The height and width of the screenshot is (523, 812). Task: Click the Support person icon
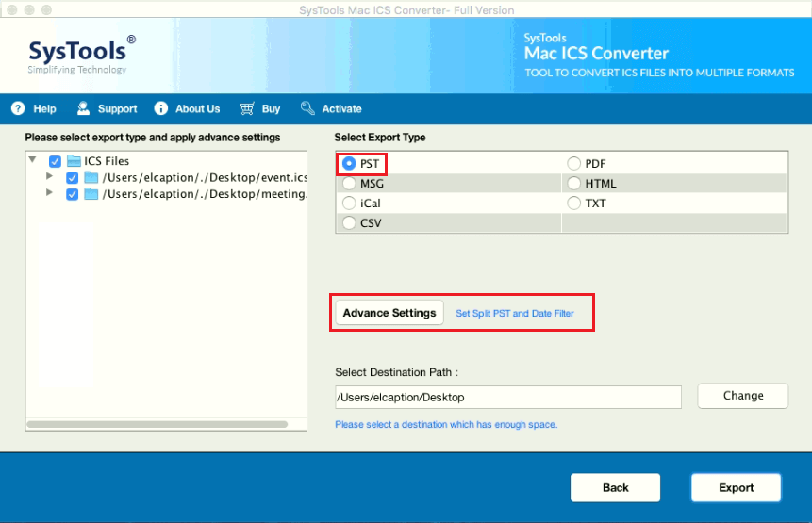coord(83,108)
